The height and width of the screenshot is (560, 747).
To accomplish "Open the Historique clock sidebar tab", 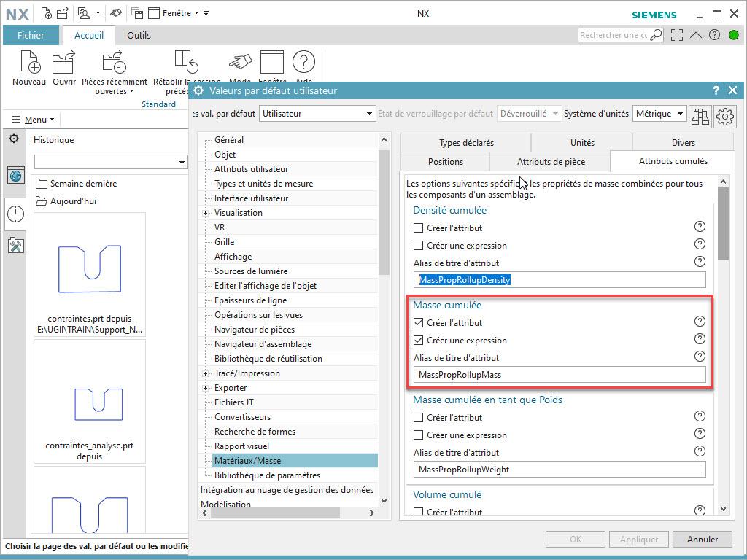I will click(15, 214).
